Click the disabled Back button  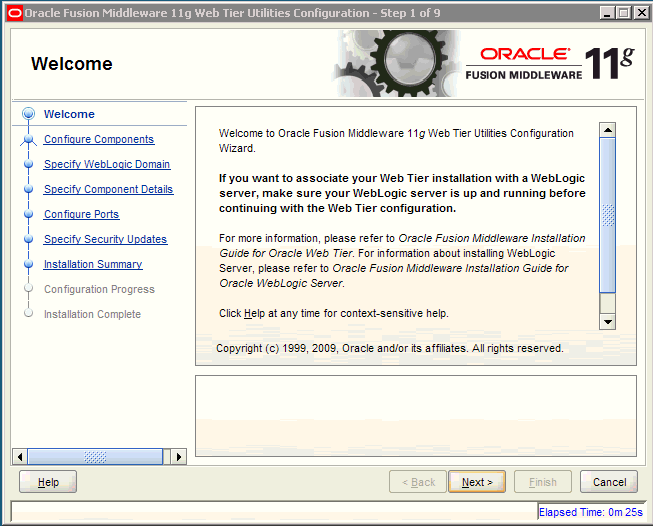click(418, 482)
